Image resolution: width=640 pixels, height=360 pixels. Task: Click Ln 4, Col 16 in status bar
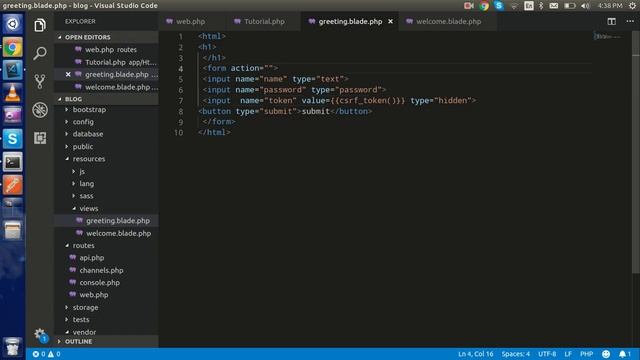click(x=476, y=354)
